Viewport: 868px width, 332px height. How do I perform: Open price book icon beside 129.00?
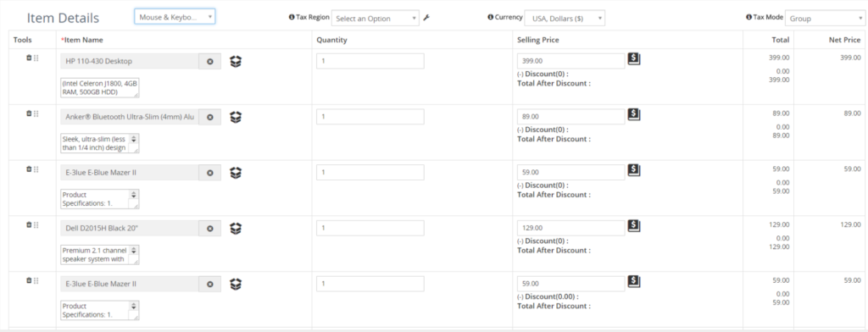[634, 226]
